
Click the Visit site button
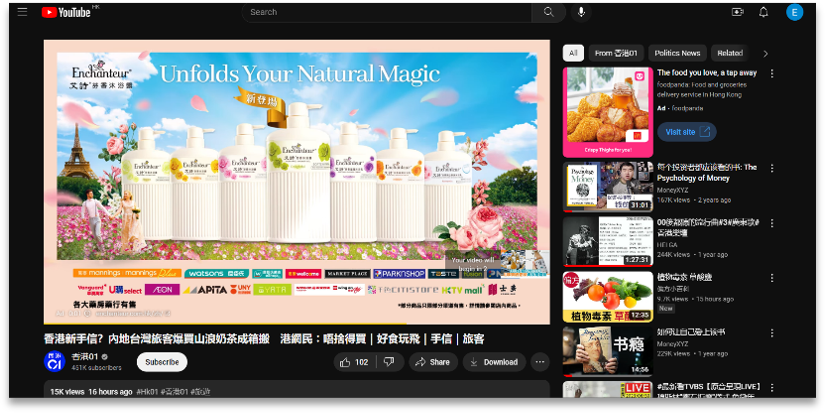coord(686,132)
